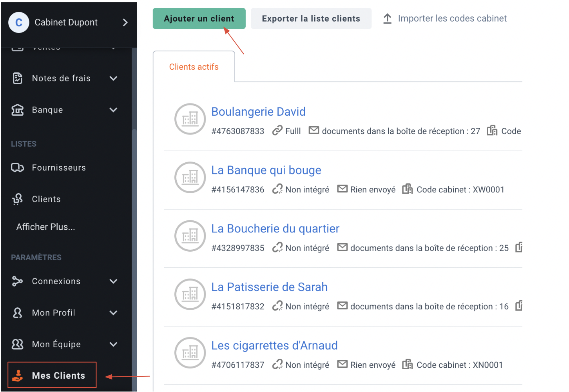Click Afficher Plus... in the sidebar
Image resolution: width=569 pixels, height=392 pixels.
(x=45, y=227)
